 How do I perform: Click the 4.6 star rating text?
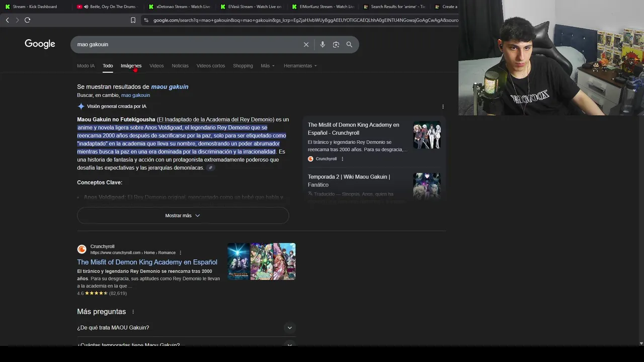point(80,293)
